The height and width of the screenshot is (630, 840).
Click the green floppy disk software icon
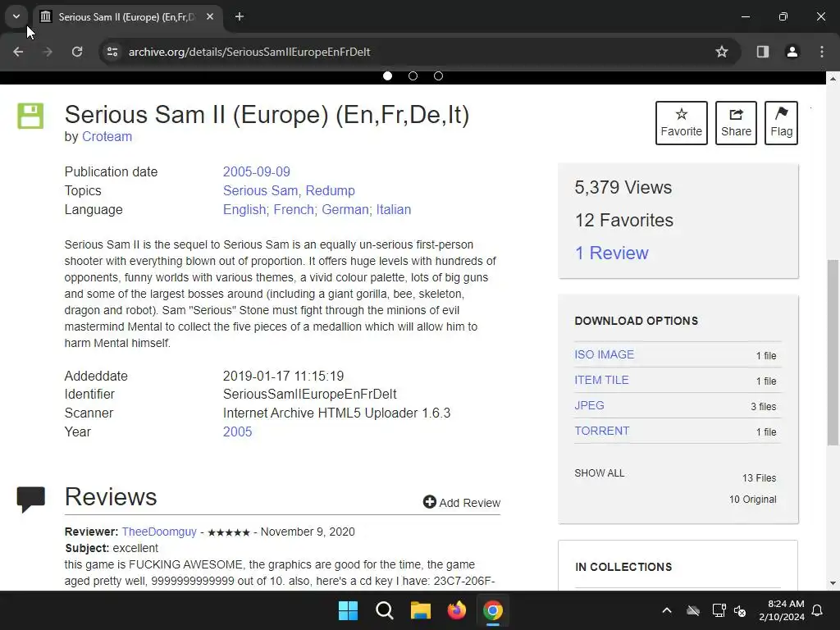[x=30, y=116]
